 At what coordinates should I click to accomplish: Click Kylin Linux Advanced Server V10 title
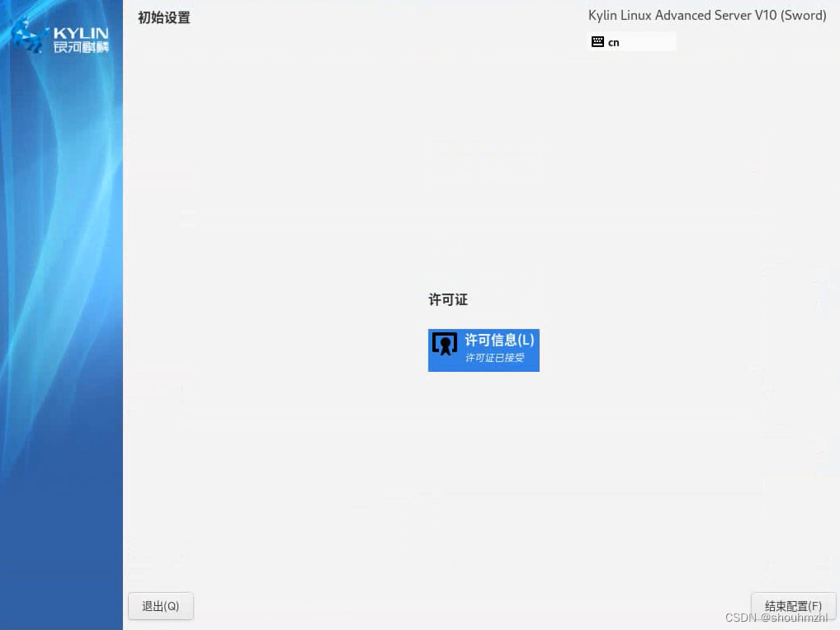[707, 16]
